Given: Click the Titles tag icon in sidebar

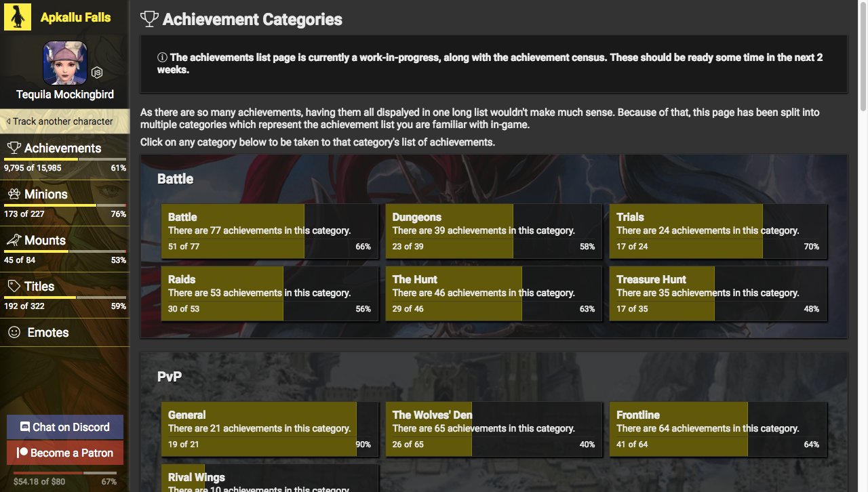Looking at the screenshot, I should (x=14, y=286).
